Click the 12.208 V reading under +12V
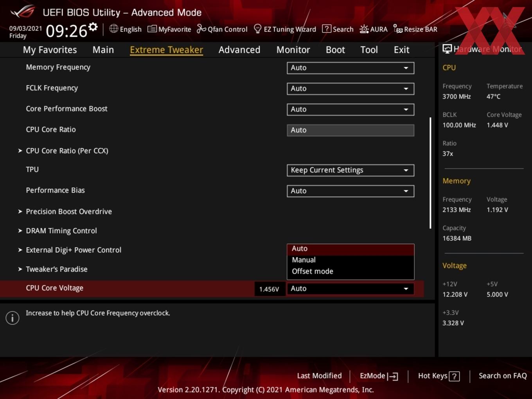 [455, 295]
